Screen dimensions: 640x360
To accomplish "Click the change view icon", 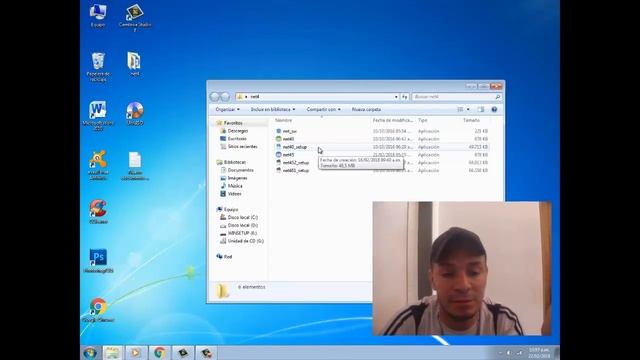I will pyautogui.click(x=460, y=109).
